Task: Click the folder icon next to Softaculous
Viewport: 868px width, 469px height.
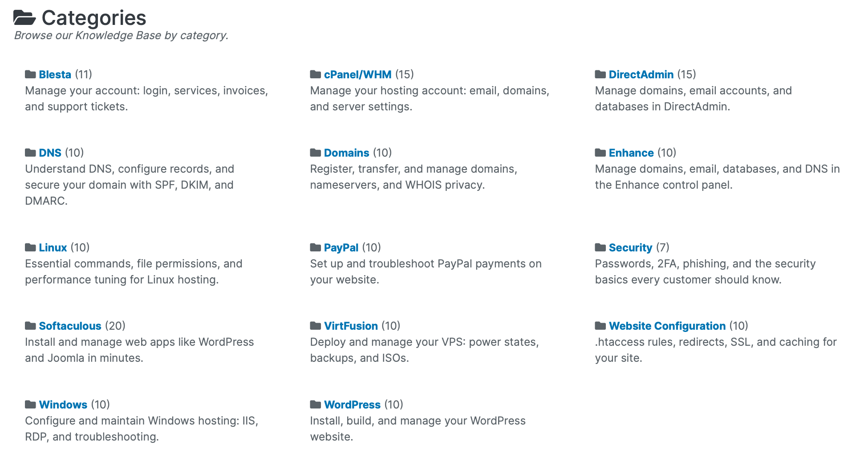Action: point(30,326)
